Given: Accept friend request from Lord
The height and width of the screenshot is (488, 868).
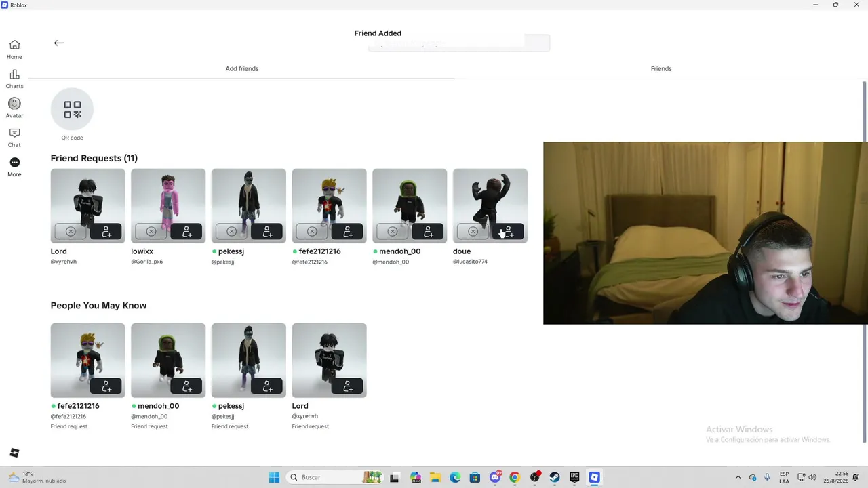Looking at the screenshot, I should point(106,232).
